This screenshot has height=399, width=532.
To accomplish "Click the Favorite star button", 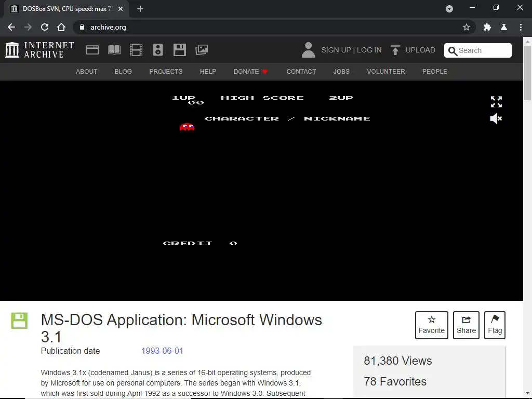I will pyautogui.click(x=432, y=325).
